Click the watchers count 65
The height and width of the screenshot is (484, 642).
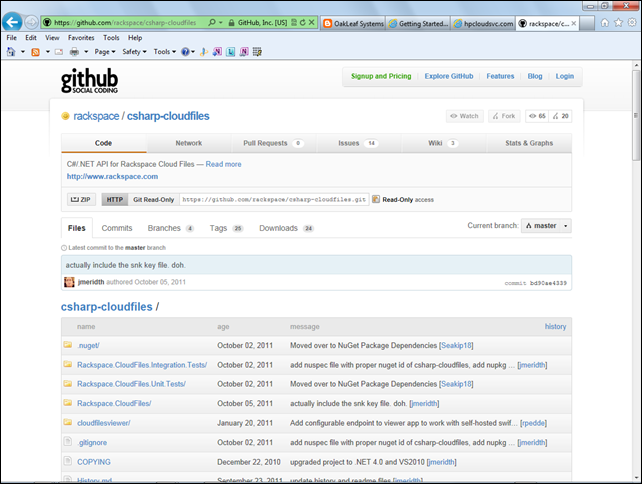point(537,116)
